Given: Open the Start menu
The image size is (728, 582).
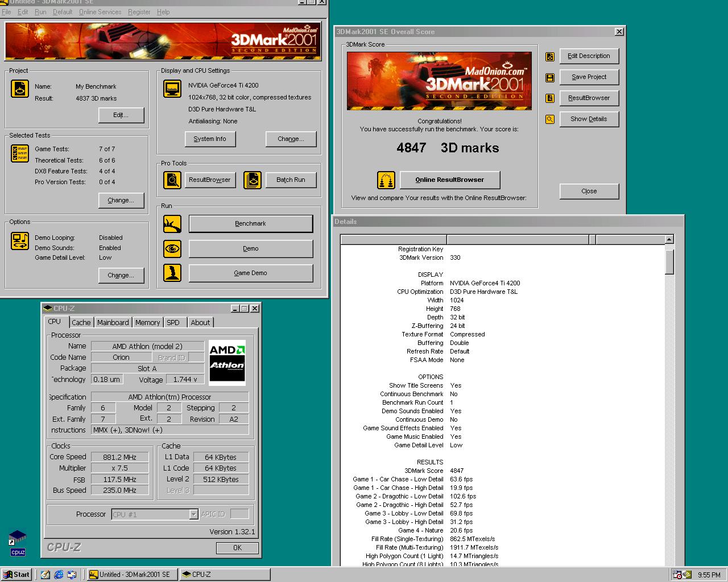Looking at the screenshot, I should (16, 575).
